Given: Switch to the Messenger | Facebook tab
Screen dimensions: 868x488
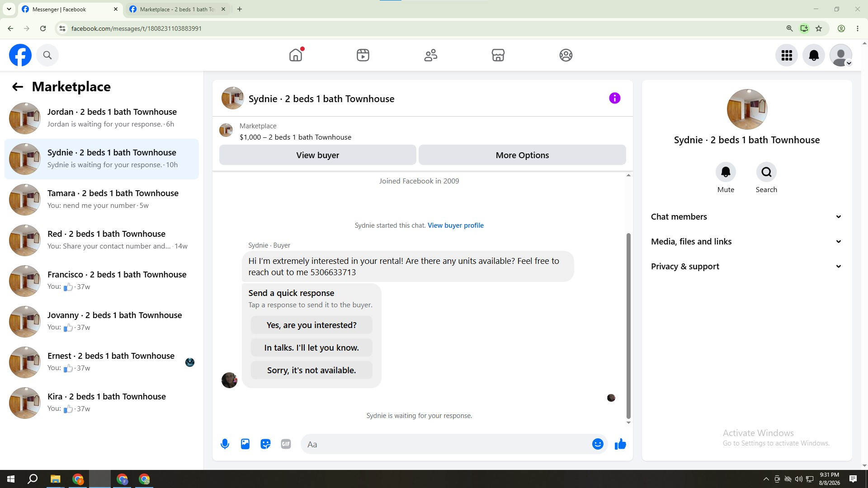Looking at the screenshot, I should (70, 9).
